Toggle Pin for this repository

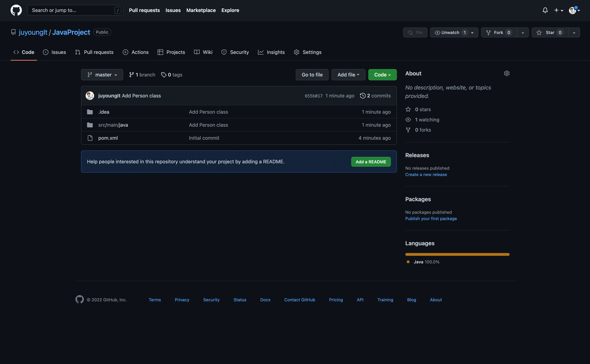click(x=415, y=32)
